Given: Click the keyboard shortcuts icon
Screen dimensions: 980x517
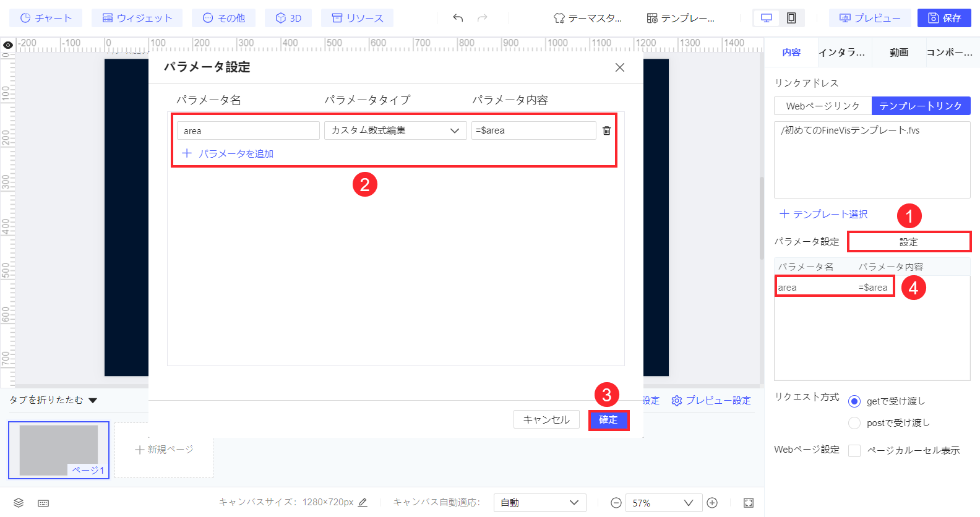Looking at the screenshot, I should (43, 503).
